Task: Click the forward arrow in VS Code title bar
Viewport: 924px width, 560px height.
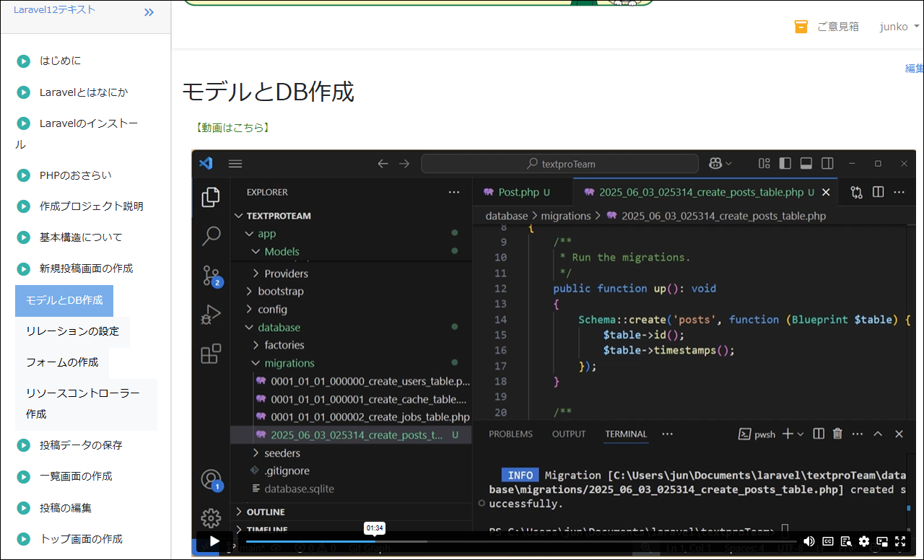Action: click(404, 164)
